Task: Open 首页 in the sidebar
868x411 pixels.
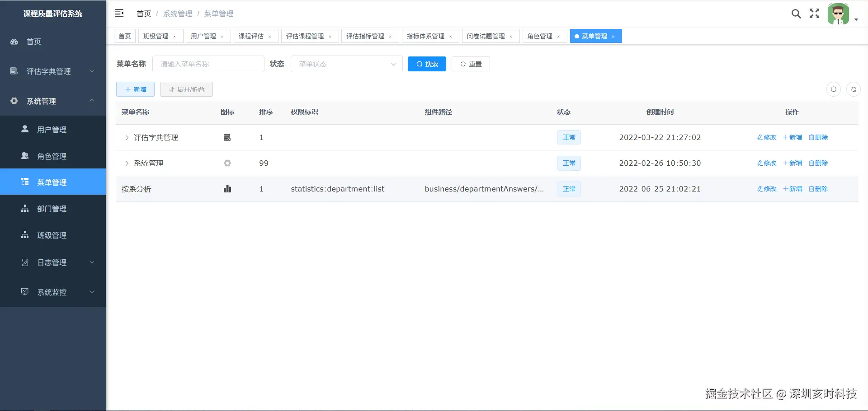Action: (53, 42)
